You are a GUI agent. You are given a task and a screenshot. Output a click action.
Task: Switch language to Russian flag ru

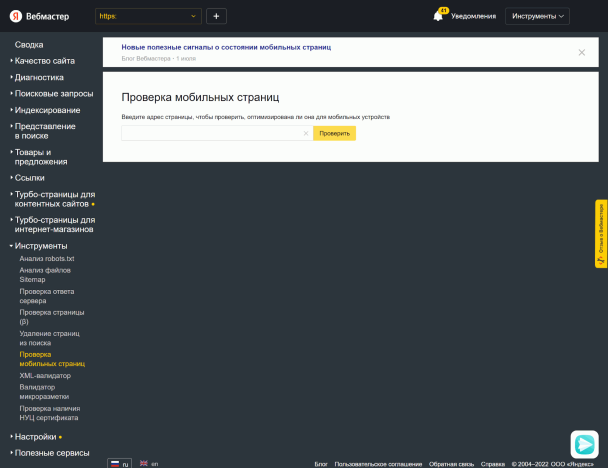pyautogui.click(x=120, y=464)
